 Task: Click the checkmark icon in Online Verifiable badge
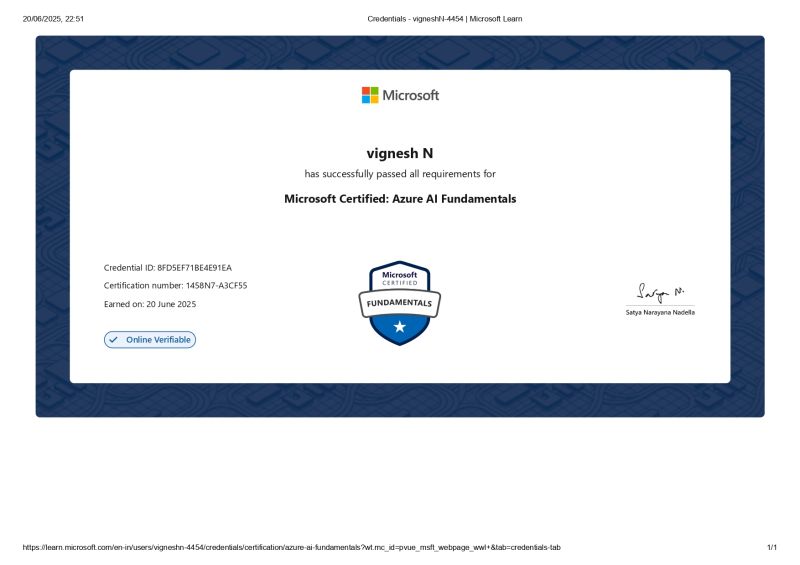tap(114, 340)
